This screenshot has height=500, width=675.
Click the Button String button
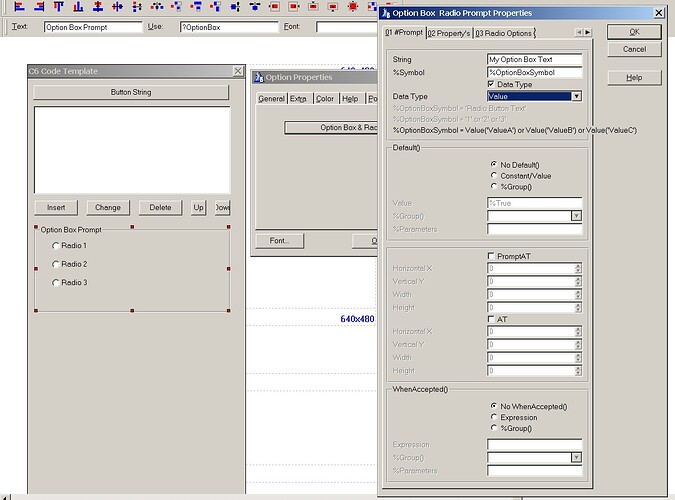tap(131, 92)
